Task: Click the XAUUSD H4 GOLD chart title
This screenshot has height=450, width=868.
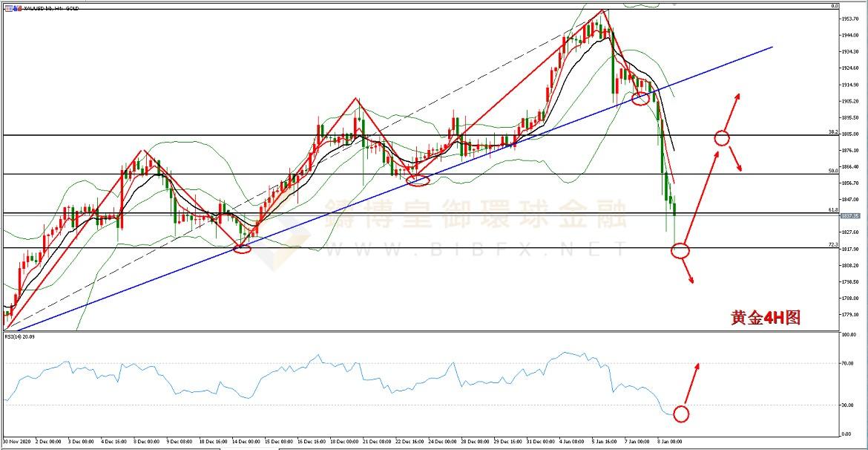Action: [42, 7]
